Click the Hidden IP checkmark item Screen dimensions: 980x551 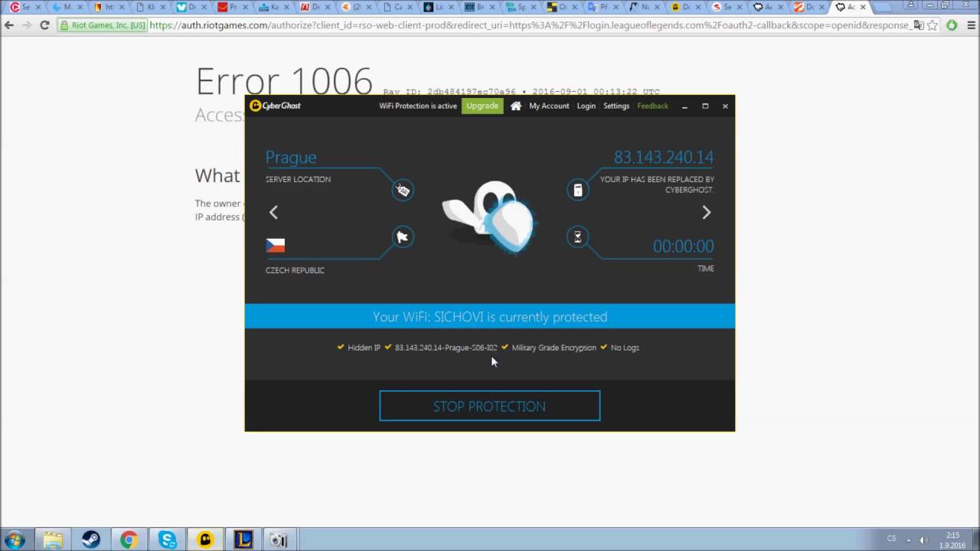coord(358,347)
